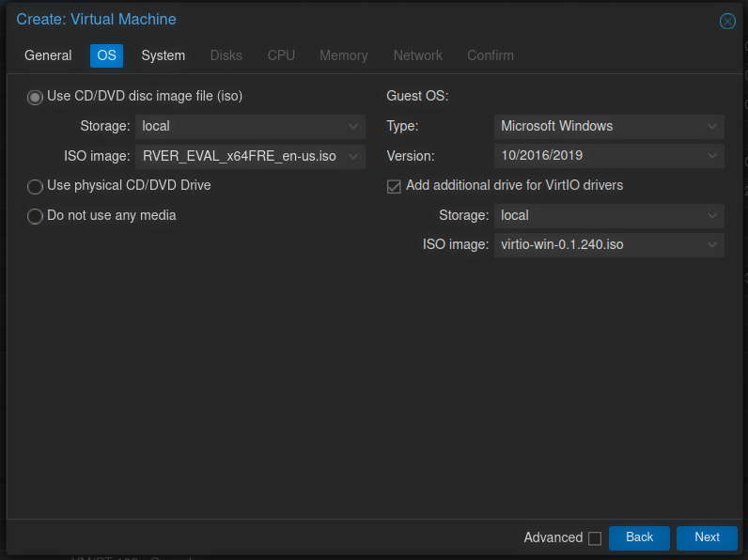Switch to the Memory tab
This screenshot has width=748, height=560.
[344, 55]
